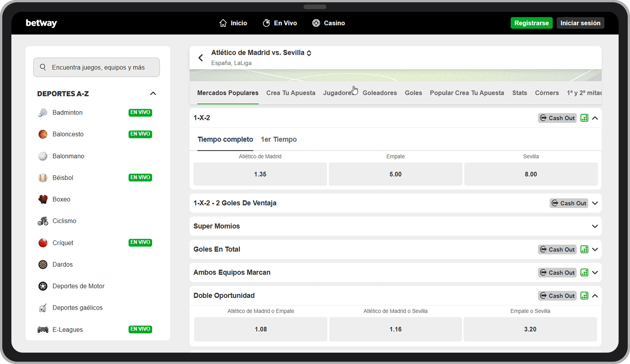Select the Tiempo completo sub-tab
The image size is (630, 364).
click(x=225, y=139)
